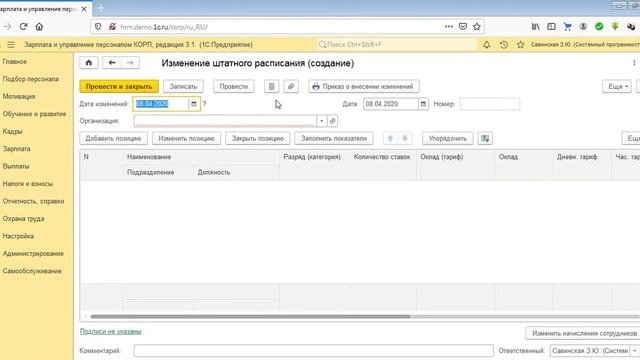Click Изменить начисления сотрудников button
The height and width of the screenshot is (360, 640).
(x=583, y=333)
